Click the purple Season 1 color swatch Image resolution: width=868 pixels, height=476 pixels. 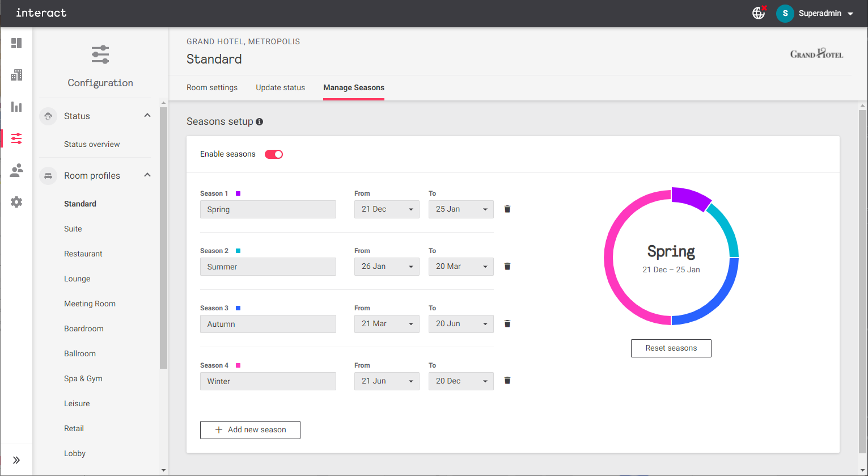pyautogui.click(x=238, y=193)
